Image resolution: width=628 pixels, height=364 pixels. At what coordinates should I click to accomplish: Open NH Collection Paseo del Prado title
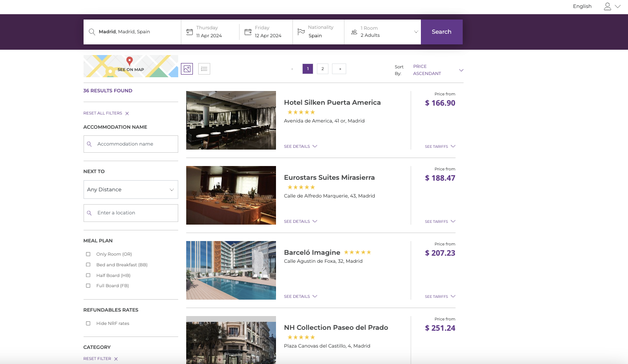point(336,328)
